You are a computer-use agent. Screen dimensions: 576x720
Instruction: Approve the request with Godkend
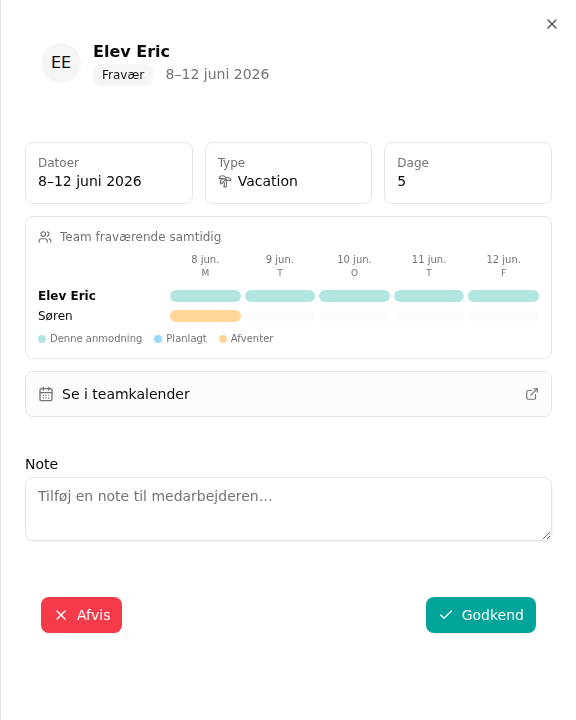pyautogui.click(x=481, y=615)
